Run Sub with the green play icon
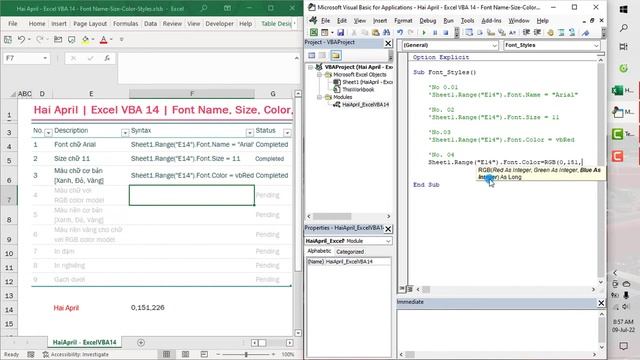The width and height of the screenshot is (640, 360). 424,33
